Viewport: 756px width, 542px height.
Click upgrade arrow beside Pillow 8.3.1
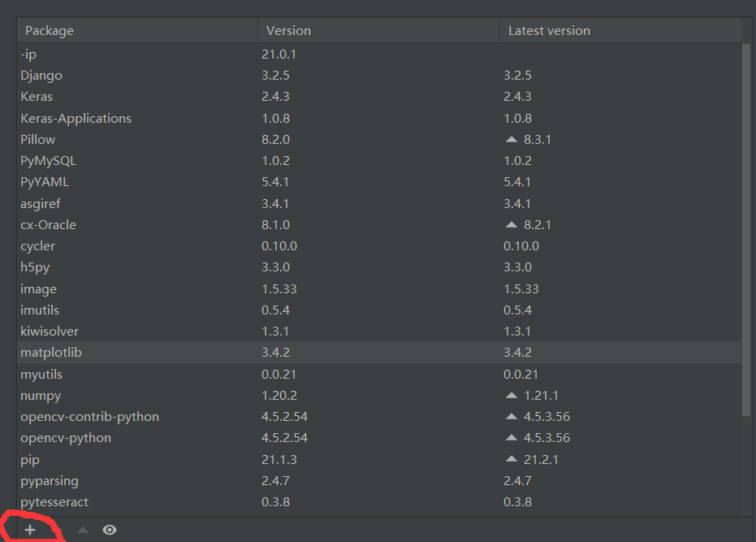coord(511,140)
